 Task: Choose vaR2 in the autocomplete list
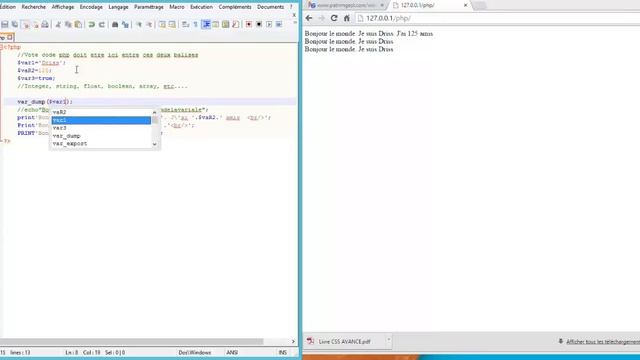[x=101, y=112]
